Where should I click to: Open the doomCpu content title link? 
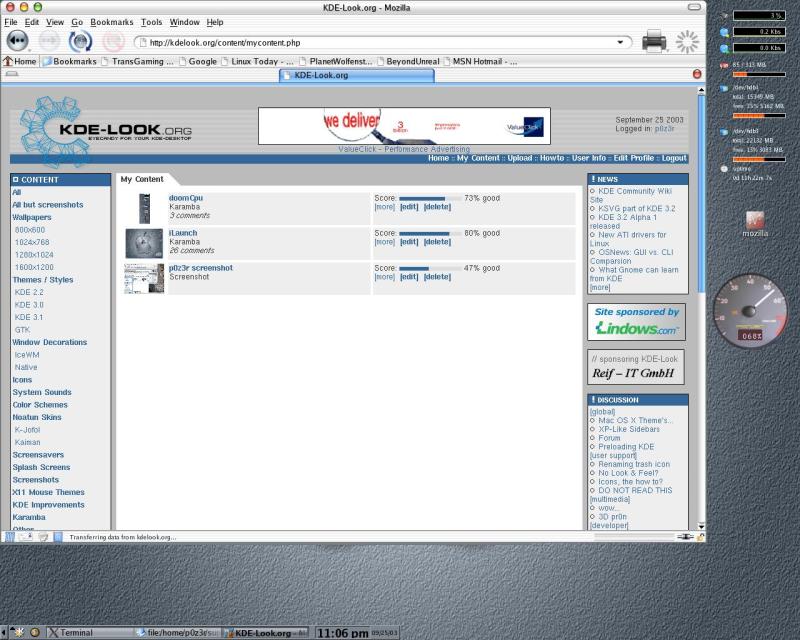click(186, 198)
